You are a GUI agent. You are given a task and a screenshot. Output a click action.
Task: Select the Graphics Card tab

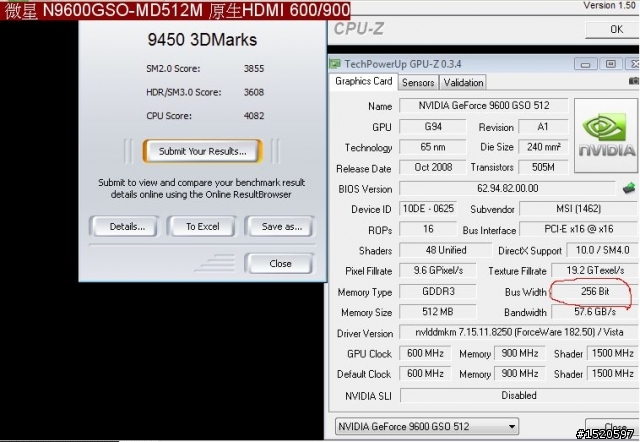click(x=363, y=81)
